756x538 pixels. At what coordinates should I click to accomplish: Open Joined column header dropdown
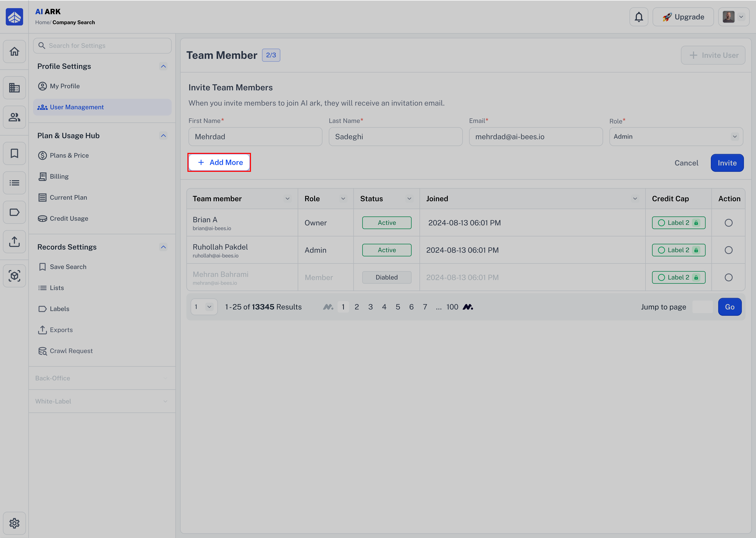[x=635, y=199]
